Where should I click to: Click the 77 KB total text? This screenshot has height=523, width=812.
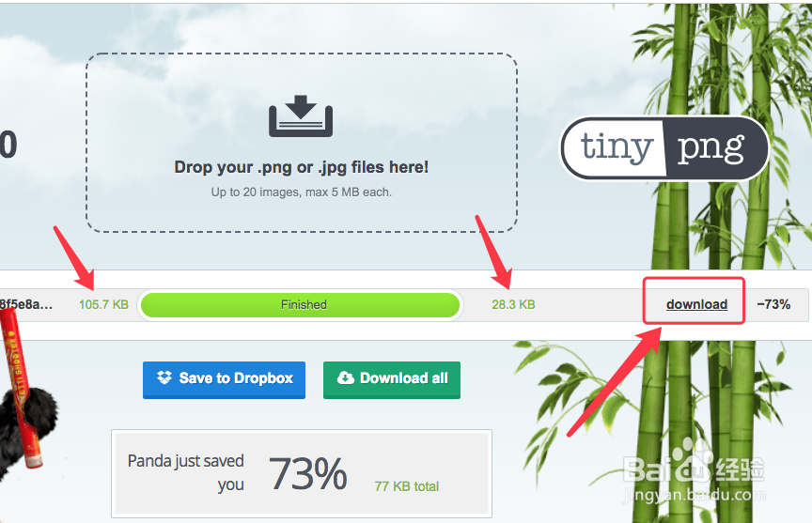407,486
